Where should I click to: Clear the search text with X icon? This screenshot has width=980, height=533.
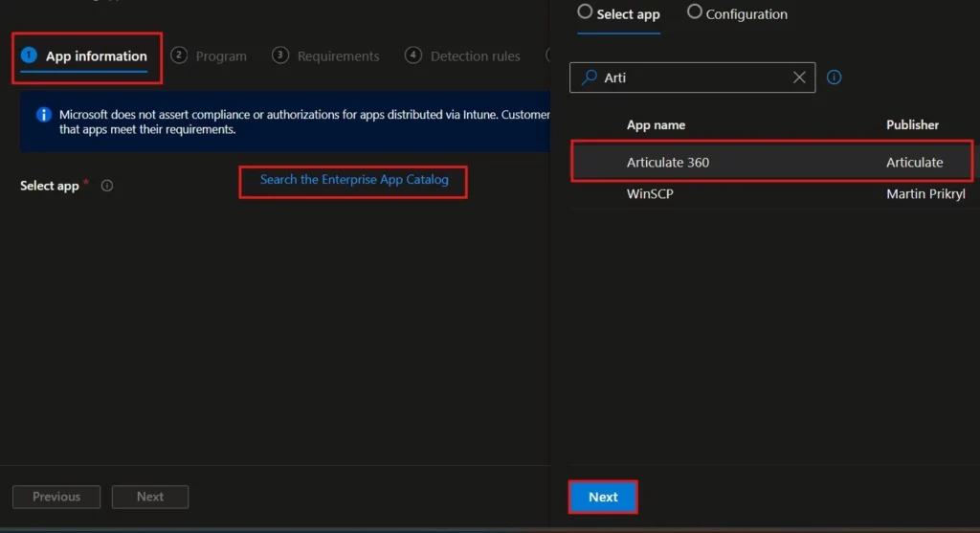799,78
